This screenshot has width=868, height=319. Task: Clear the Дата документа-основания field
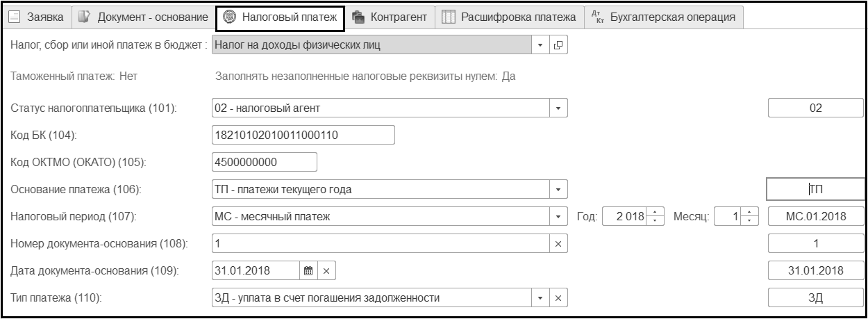tap(326, 270)
